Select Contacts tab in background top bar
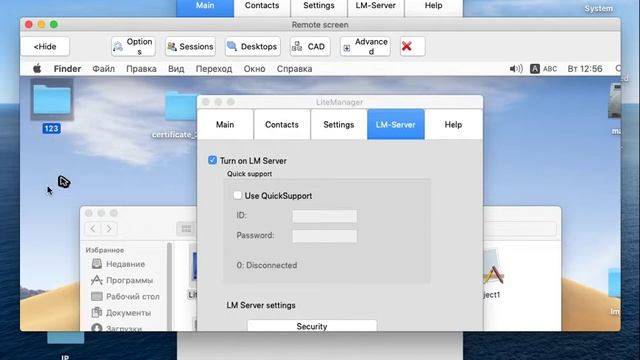 pos(262,7)
